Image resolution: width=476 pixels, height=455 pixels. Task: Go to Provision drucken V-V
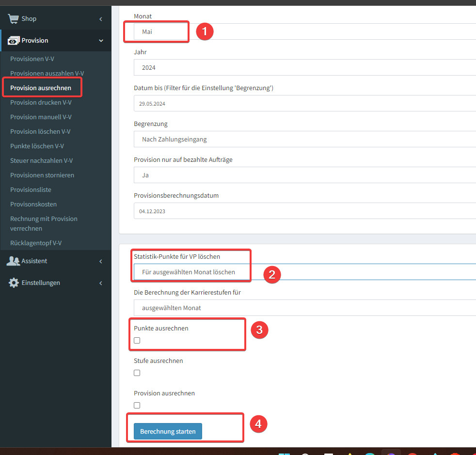pos(41,102)
